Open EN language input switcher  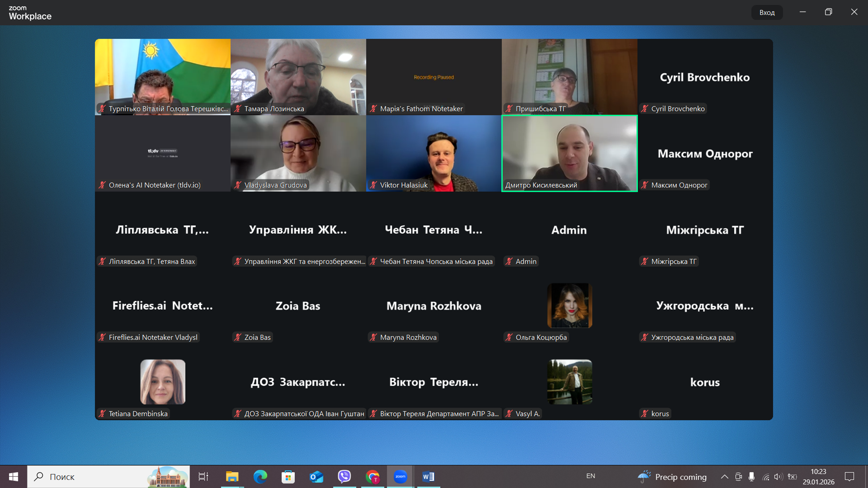[591, 476]
